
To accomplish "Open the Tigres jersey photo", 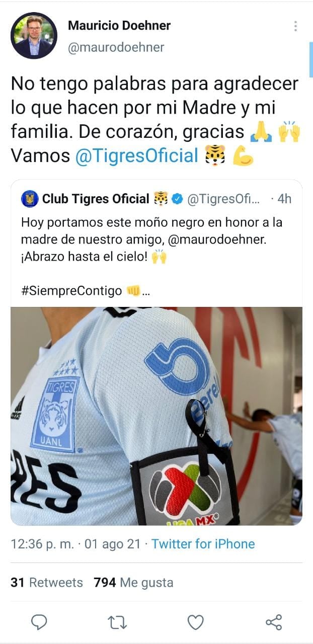I will point(156,416).
